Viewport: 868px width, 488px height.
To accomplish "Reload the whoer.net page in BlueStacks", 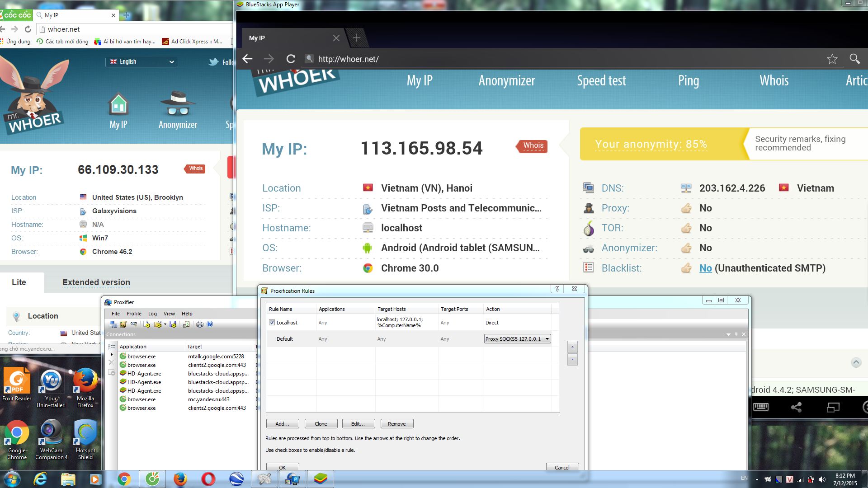I will click(x=291, y=59).
